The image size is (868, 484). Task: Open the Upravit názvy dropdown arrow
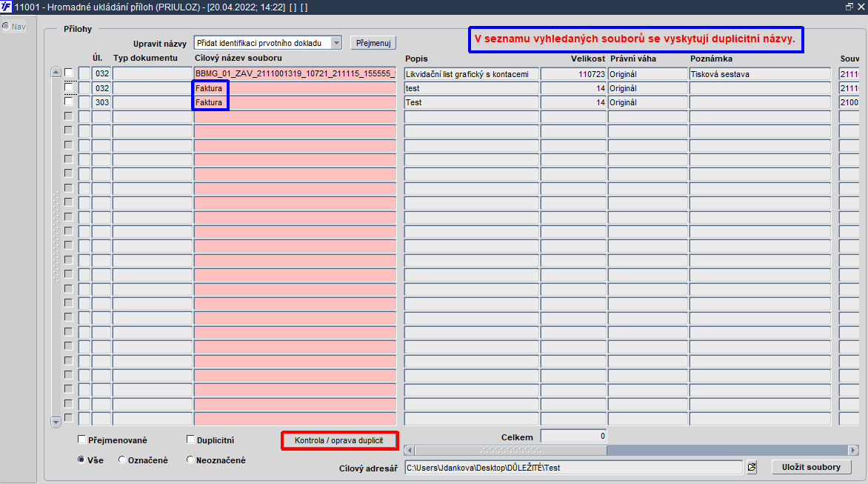point(336,43)
